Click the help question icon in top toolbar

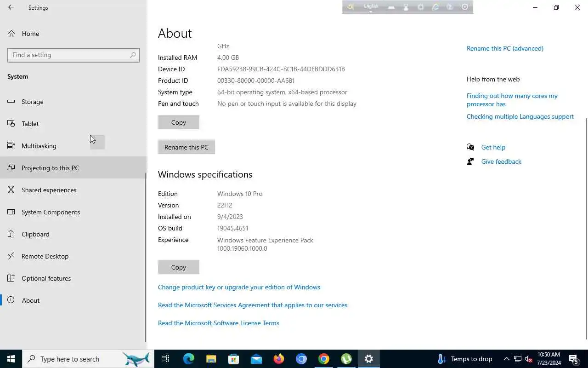click(x=450, y=7)
